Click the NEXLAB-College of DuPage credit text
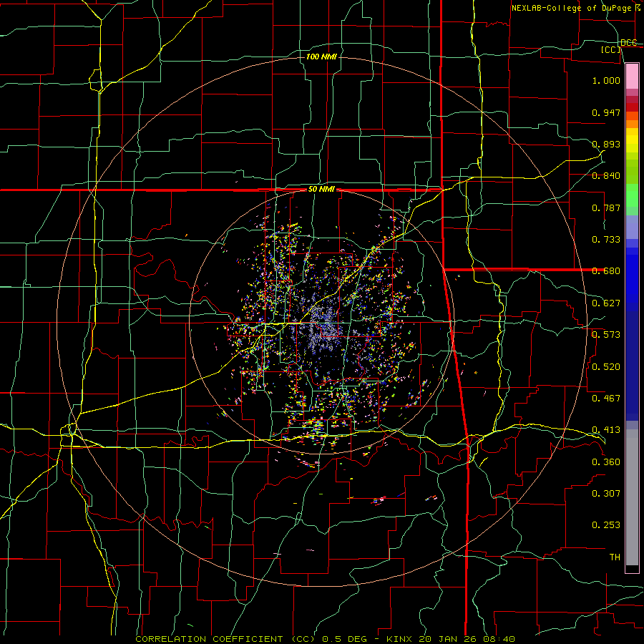Image resolution: width=644 pixels, height=644 pixels. coord(575,8)
